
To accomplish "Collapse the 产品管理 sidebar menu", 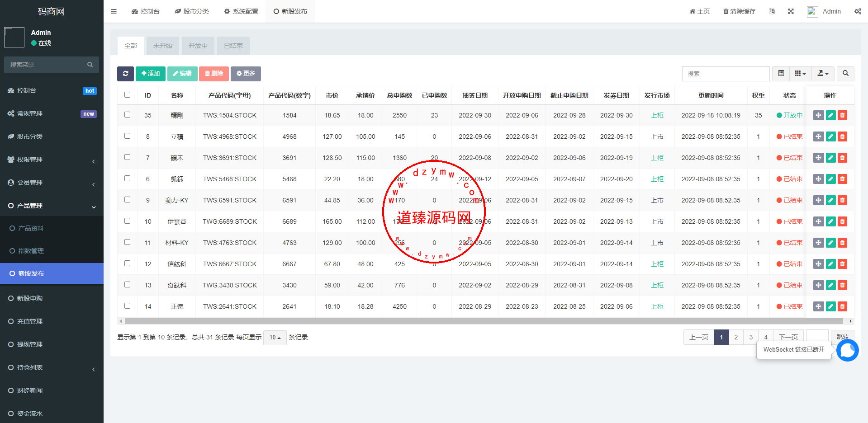I will click(x=52, y=206).
